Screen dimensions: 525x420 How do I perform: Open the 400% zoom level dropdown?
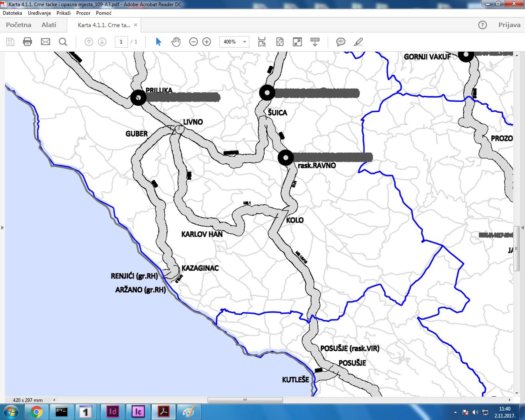[x=244, y=42]
